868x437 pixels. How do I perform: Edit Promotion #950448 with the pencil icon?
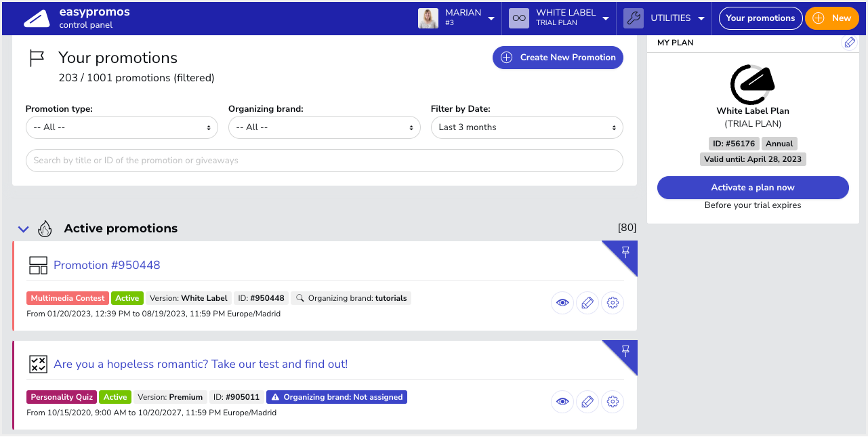click(587, 303)
